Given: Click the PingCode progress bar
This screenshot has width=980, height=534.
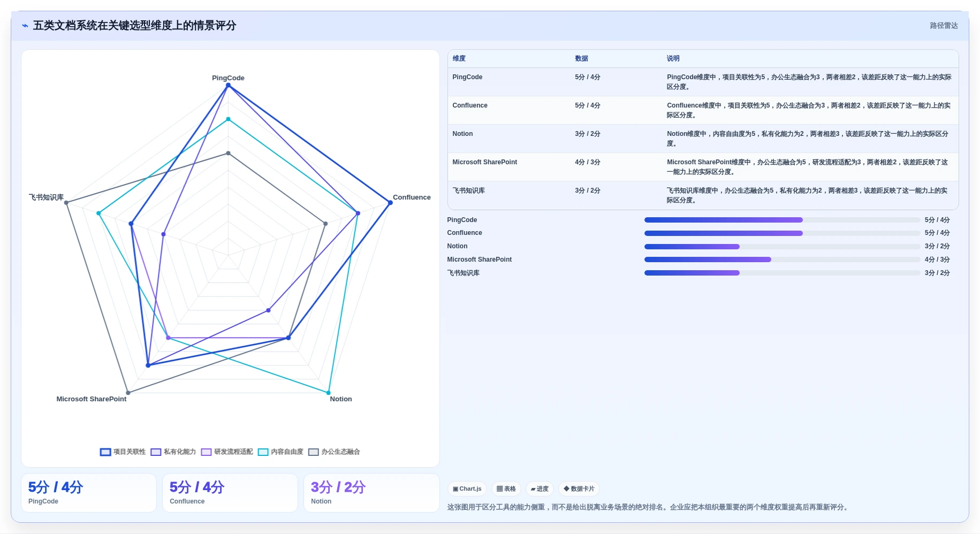Looking at the screenshot, I should click(x=782, y=220).
